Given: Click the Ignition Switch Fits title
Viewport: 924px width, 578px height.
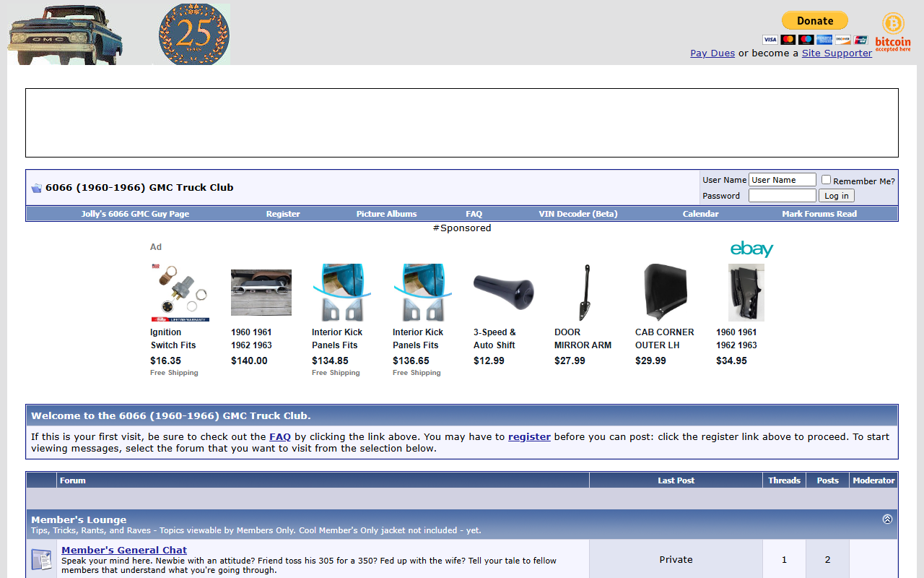Looking at the screenshot, I should click(x=173, y=339).
